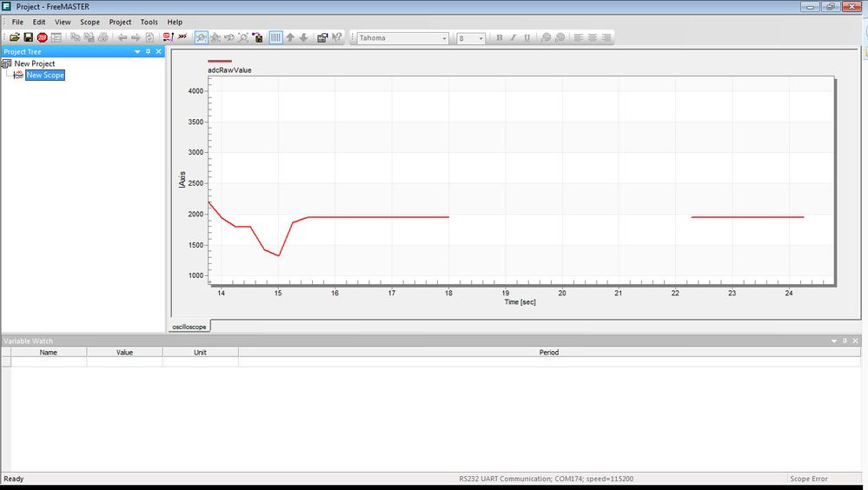
Task: Align text left
Action: click(x=579, y=37)
